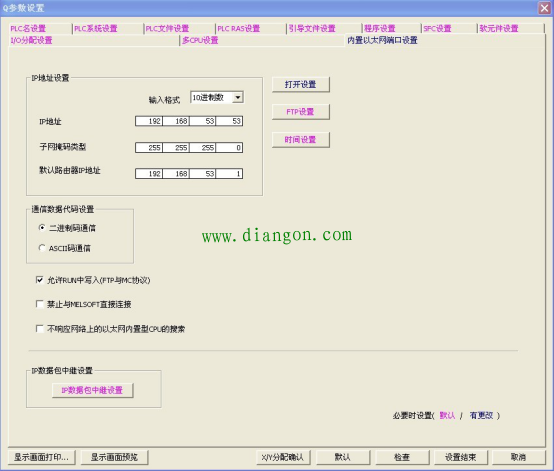Click the 显示画面预览 button

(x=114, y=457)
